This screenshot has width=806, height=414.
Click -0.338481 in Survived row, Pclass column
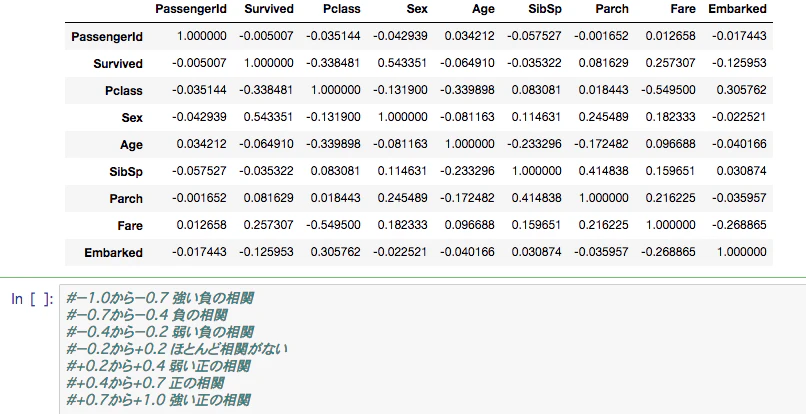point(334,63)
